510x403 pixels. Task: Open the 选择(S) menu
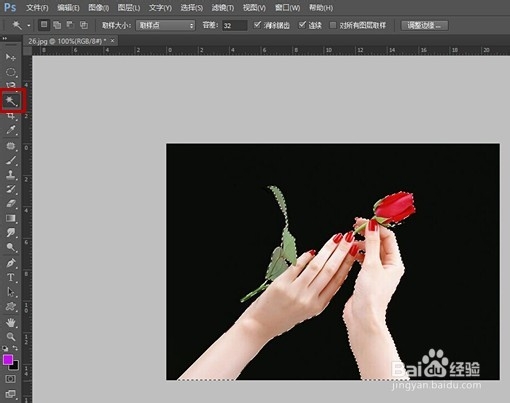[191, 7]
